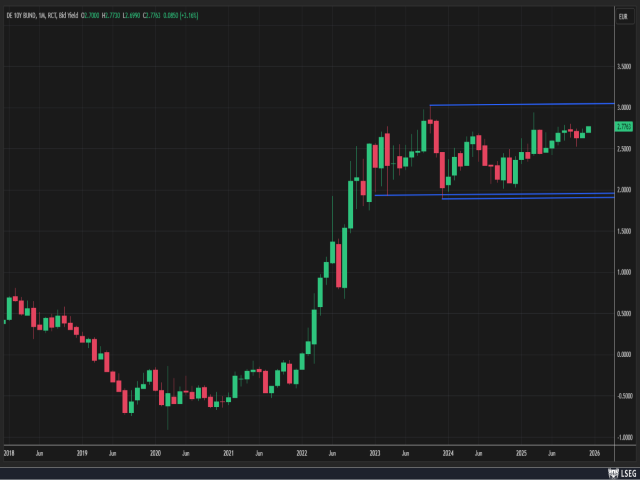Viewport: 640px width, 480px height.
Task: Click the 3.5000 level on yield axis
Action: click(x=624, y=66)
